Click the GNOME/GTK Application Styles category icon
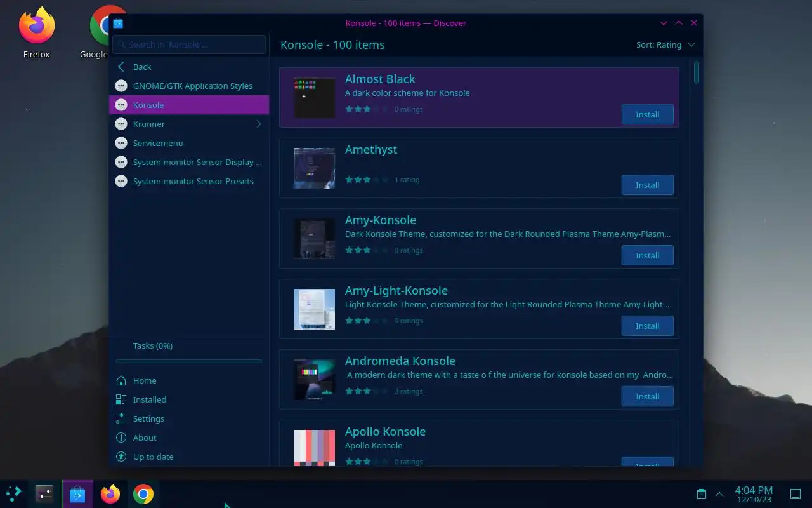The width and height of the screenshot is (812, 508). tap(121, 86)
